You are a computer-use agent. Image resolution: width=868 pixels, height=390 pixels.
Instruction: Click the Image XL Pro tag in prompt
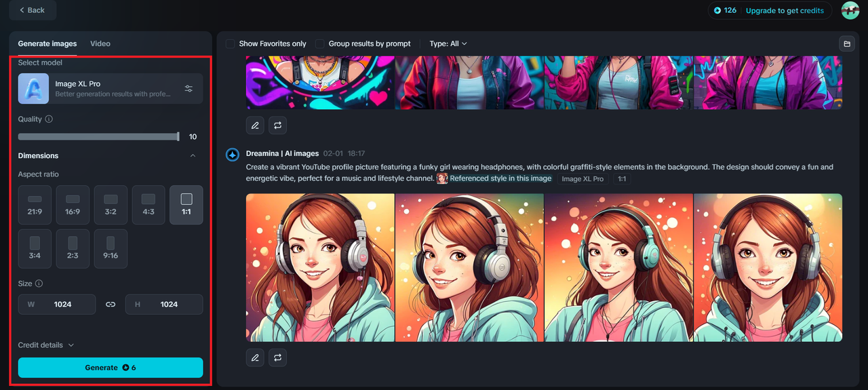tap(583, 179)
